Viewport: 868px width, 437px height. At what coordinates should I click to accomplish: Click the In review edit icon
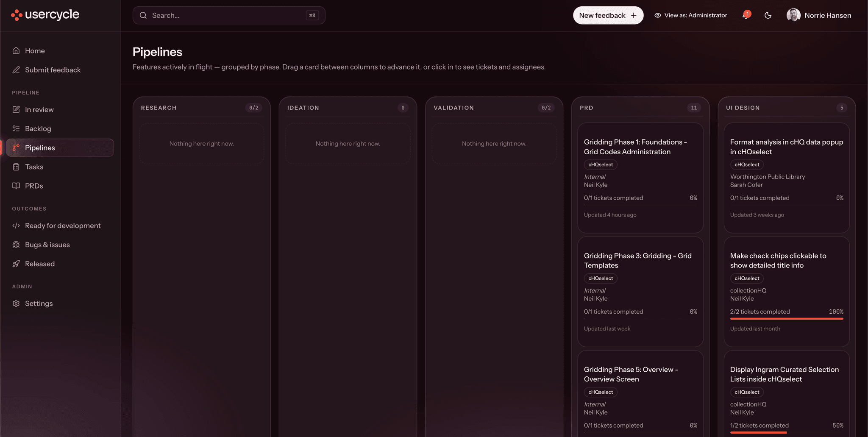(x=16, y=110)
